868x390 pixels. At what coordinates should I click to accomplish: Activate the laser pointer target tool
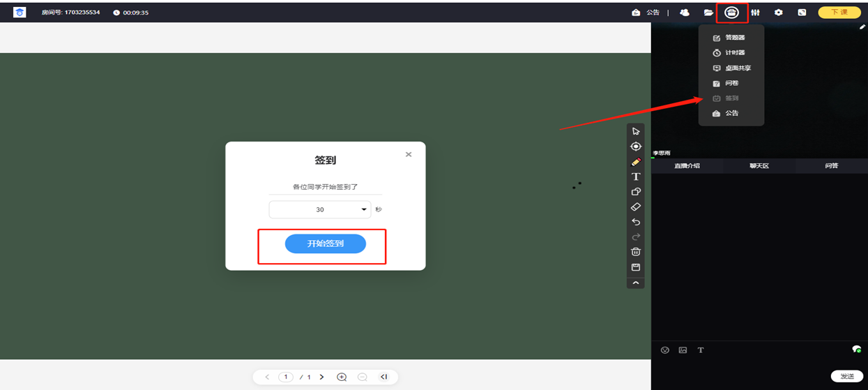point(636,147)
